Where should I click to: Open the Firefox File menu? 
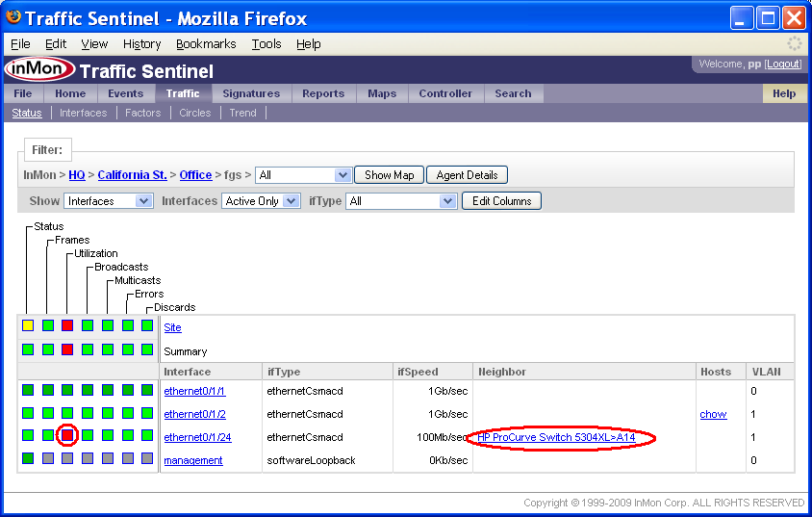[x=20, y=44]
